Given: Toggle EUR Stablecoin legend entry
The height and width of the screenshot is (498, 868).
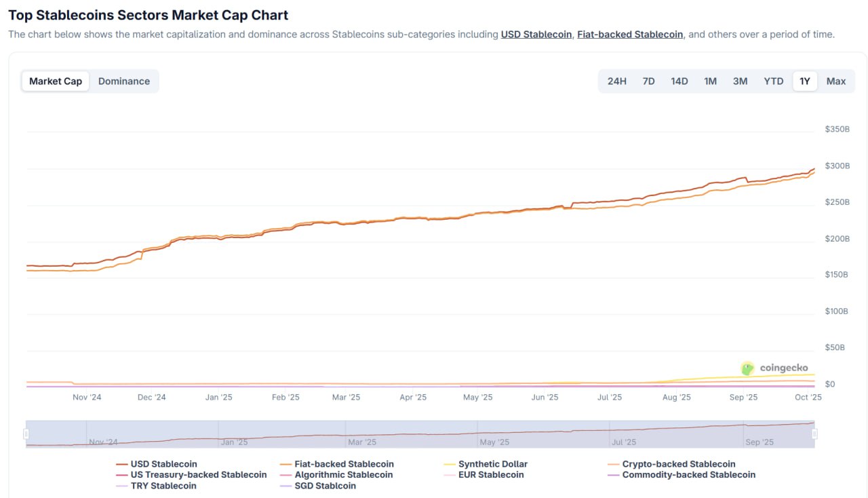Looking at the screenshot, I should pos(491,475).
